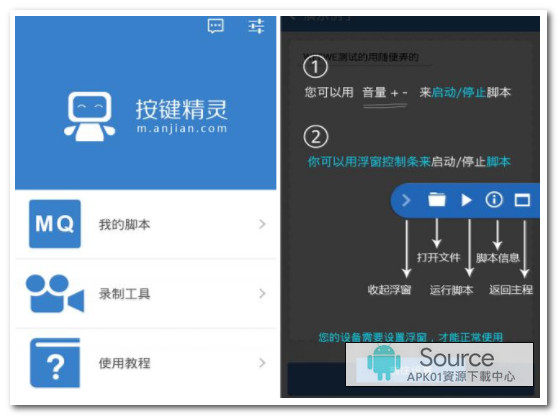Click the robot mascot logo
558x416 pixels.
point(90,116)
